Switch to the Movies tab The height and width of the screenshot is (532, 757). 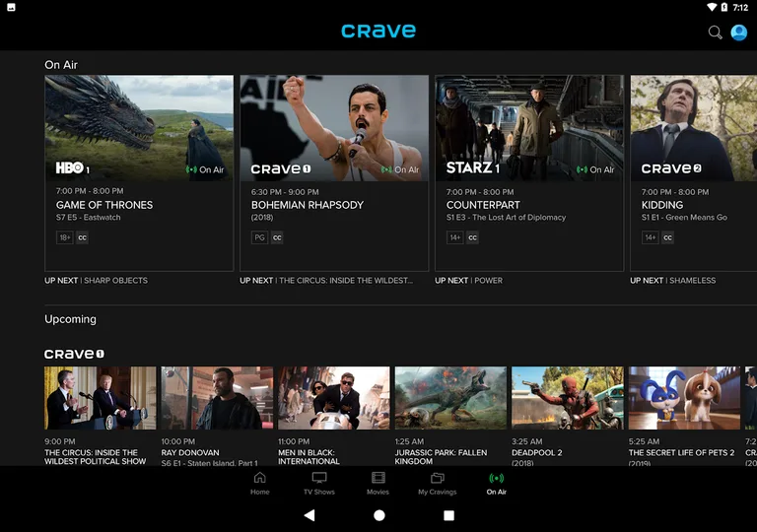[378, 484]
